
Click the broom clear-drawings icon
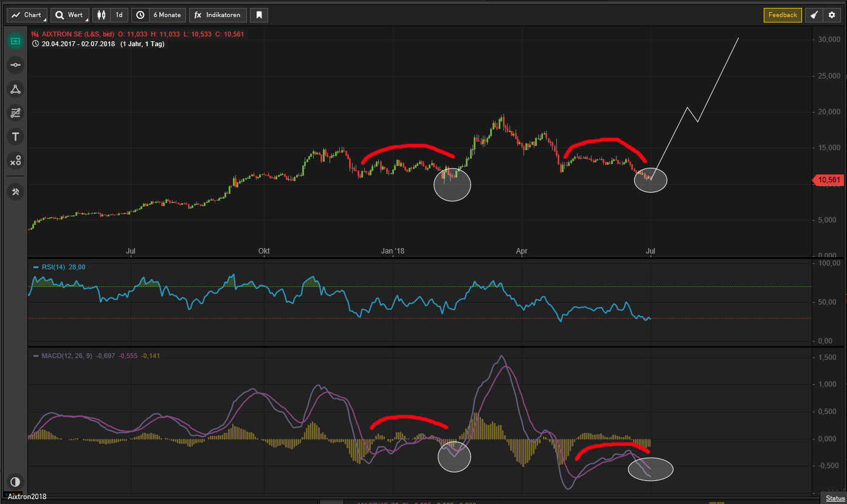tap(814, 15)
